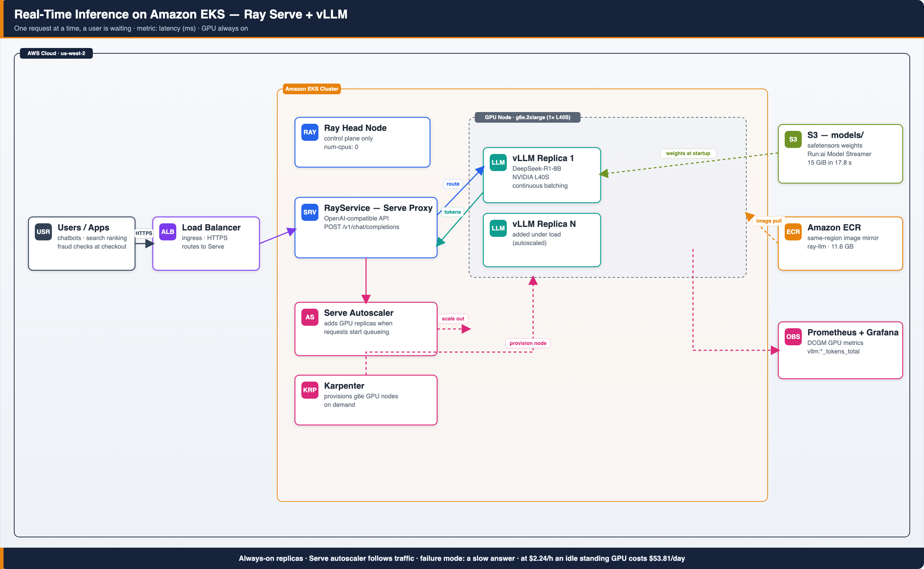924x569 pixels.
Task: Click the Prometheus + Grafana title
Action: tap(853, 332)
